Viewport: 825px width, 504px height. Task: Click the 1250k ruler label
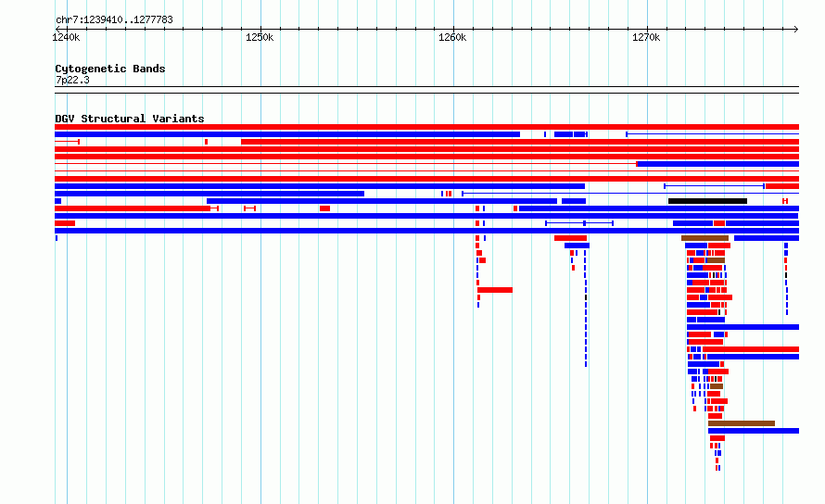[x=260, y=37]
